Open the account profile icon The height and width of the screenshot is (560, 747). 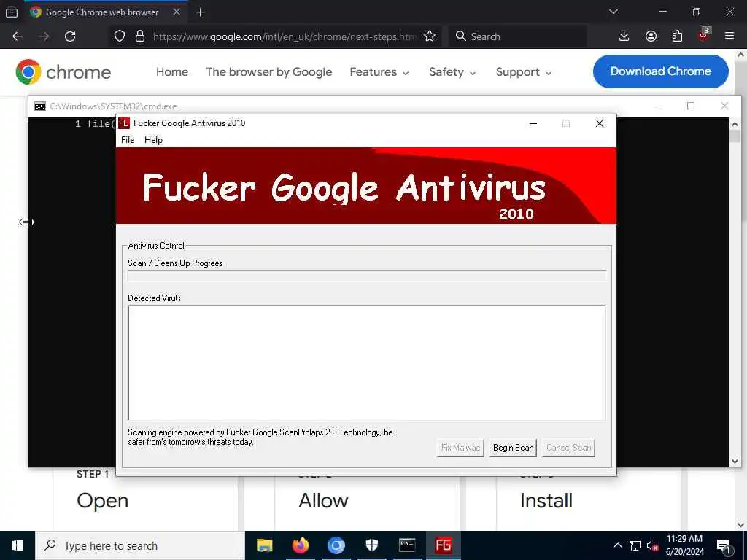tap(651, 36)
